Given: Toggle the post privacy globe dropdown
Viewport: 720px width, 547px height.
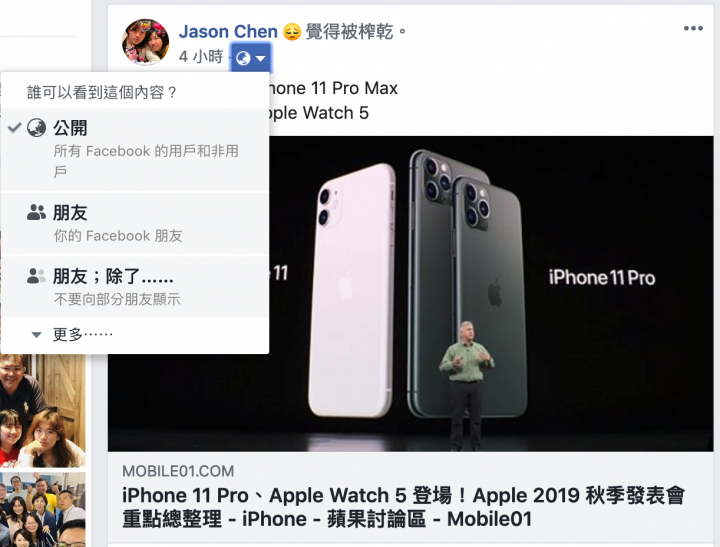Looking at the screenshot, I should point(251,58).
